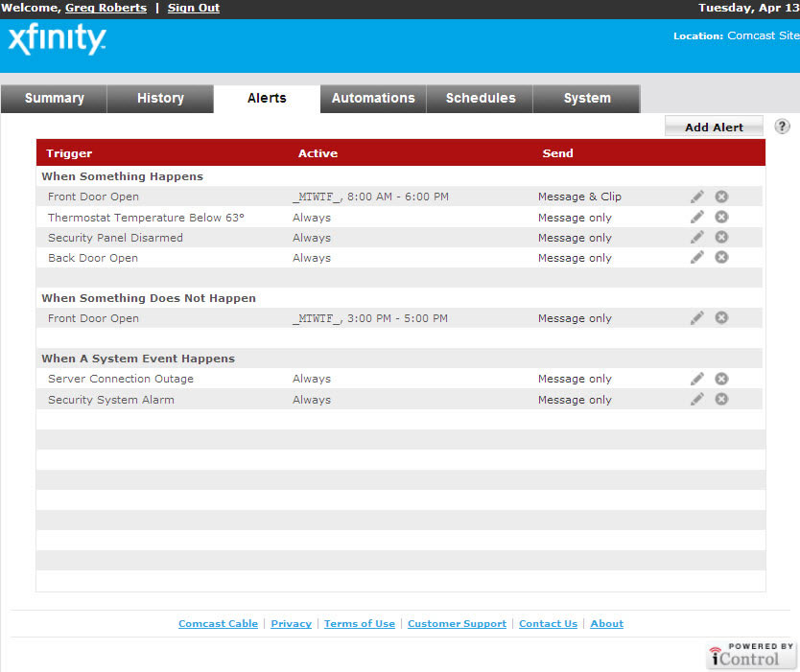Edit the Security Panel Disarmed alert
800x672 pixels.
pyautogui.click(x=697, y=237)
